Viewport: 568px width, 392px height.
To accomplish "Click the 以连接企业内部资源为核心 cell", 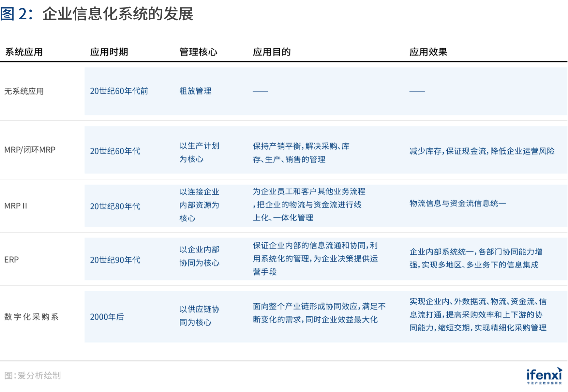I will click(199, 205).
